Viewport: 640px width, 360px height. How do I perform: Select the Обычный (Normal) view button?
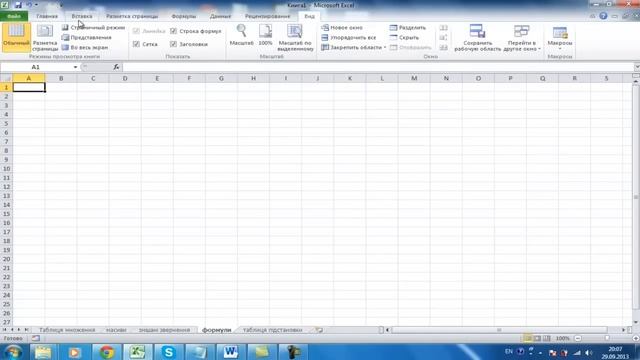[x=16, y=37]
